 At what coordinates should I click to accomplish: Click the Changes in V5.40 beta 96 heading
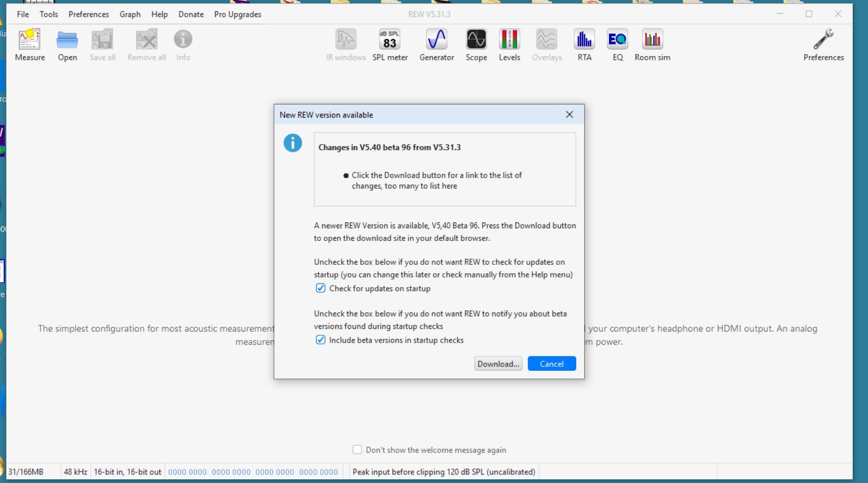tap(390, 147)
